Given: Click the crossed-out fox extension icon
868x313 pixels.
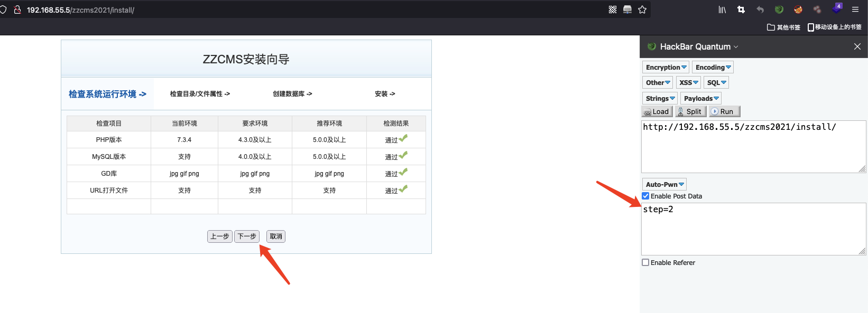Looking at the screenshot, I should pos(798,10).
